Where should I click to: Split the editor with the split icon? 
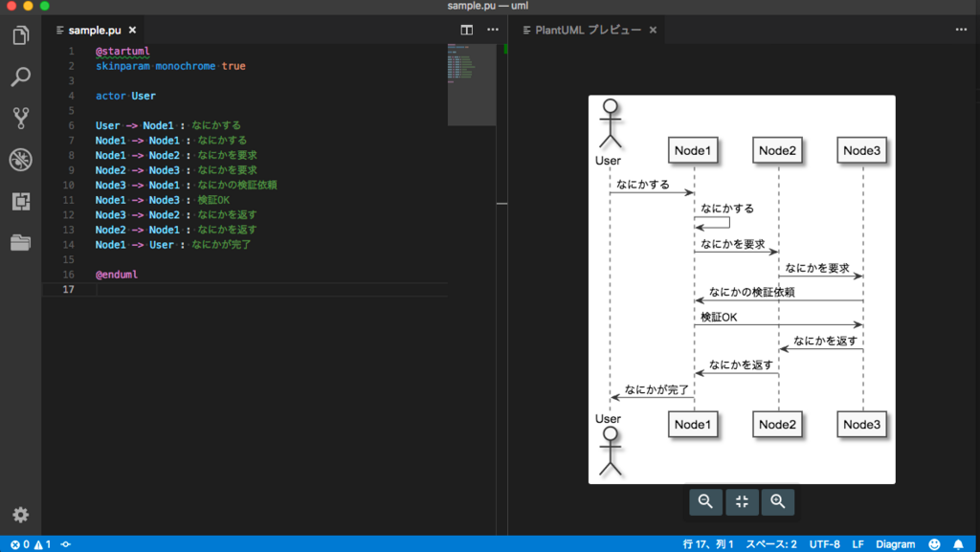click(x=466, y=30)
